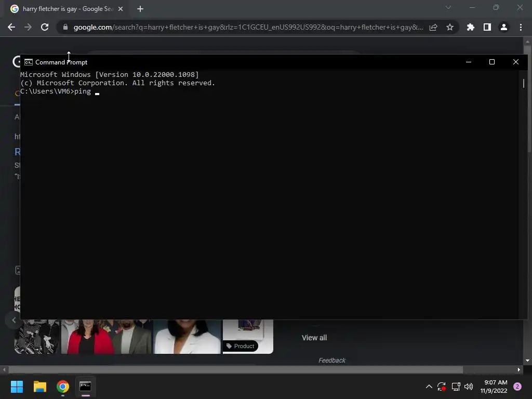The height and width of the screenshot is (399, 532).
Task: Click the image carousel previous arrow
Action: tap(14, 320)
